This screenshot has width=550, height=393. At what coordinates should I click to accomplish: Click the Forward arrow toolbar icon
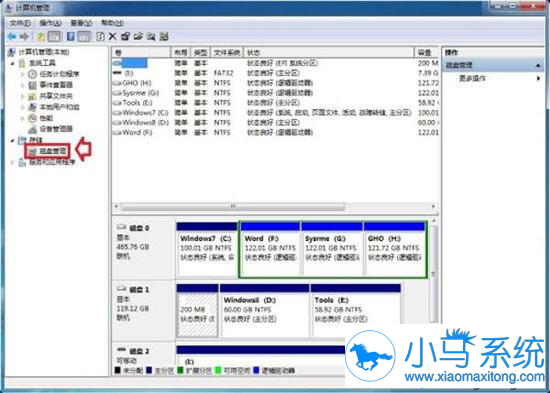pos(24,36)
